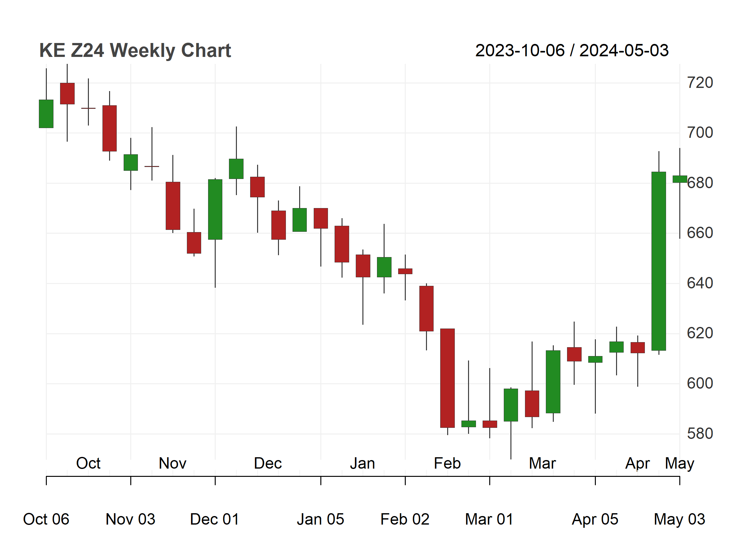Screen dimensions: 747x560
Task: Click the 680 price axis label
Action: coord(700,183)
